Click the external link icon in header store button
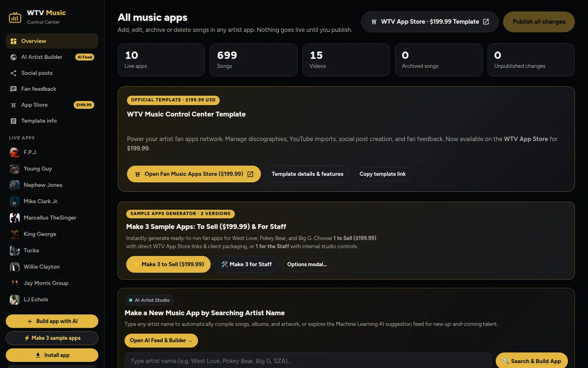 click(486, 22)
